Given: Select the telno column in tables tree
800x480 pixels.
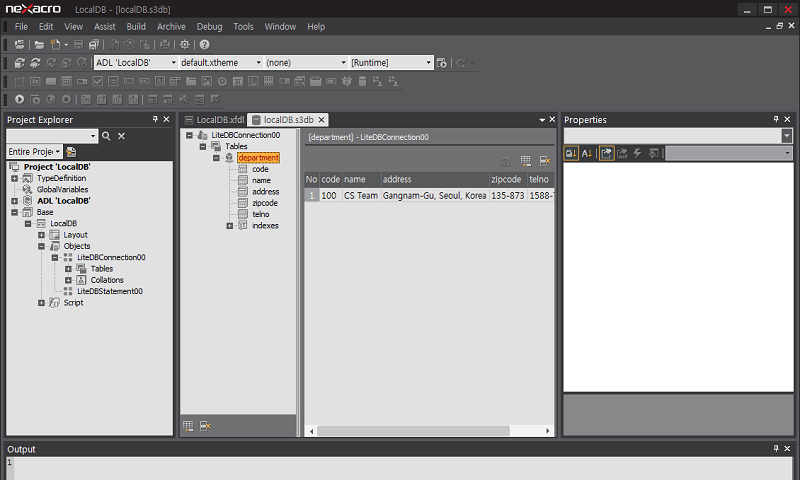Looking at the screenshot, I should tap(261, 214).
